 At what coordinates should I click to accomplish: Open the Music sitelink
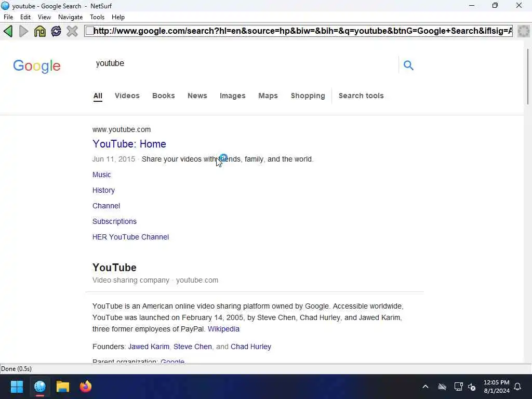click(x=101, y=175)
